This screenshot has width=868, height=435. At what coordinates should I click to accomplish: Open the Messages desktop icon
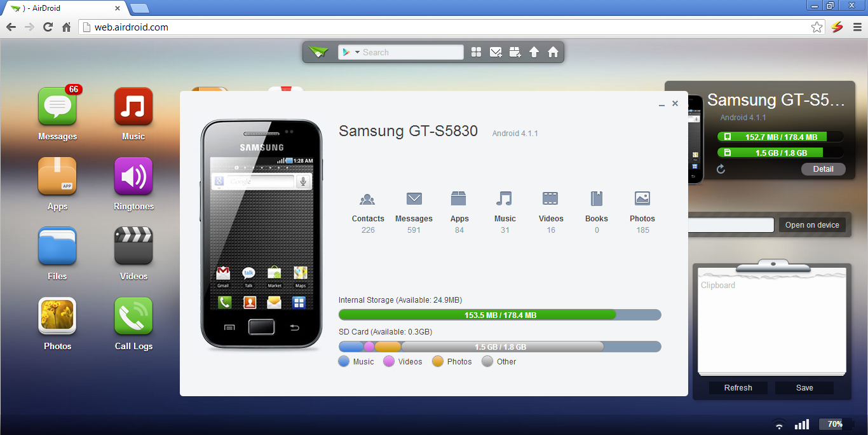(x=57, y=107)
